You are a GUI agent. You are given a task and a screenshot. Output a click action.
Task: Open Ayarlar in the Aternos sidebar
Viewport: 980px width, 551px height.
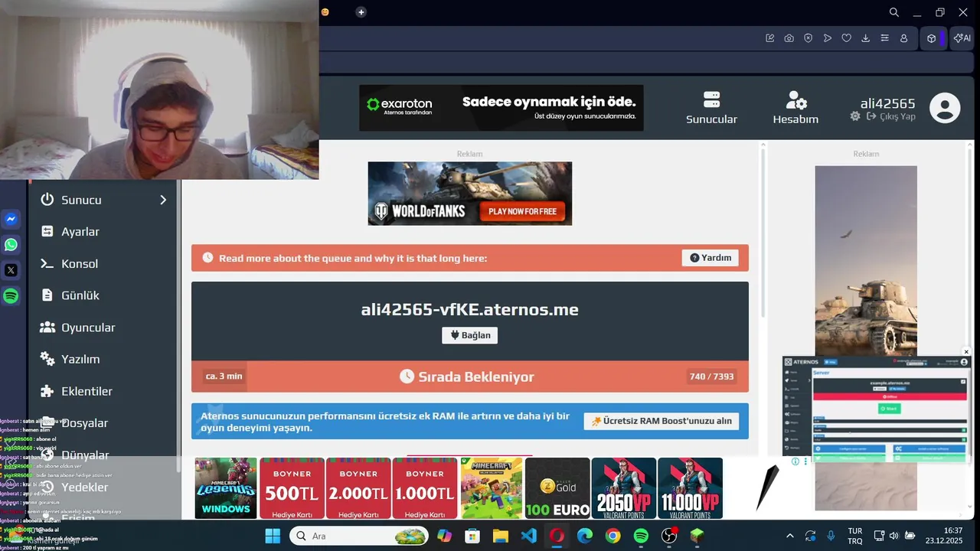[x=103, y=232]
